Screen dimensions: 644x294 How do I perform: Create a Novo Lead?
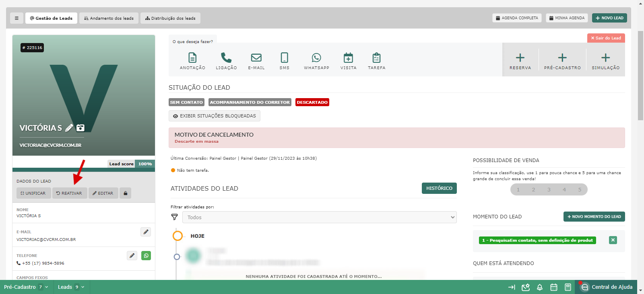[x=609, y=18]
